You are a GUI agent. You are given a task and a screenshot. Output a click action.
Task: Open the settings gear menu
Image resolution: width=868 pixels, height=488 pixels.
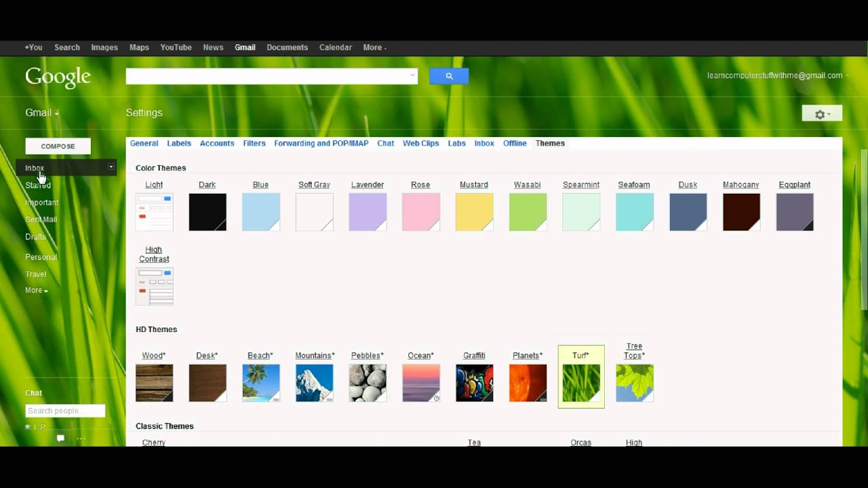click(822, 114)
